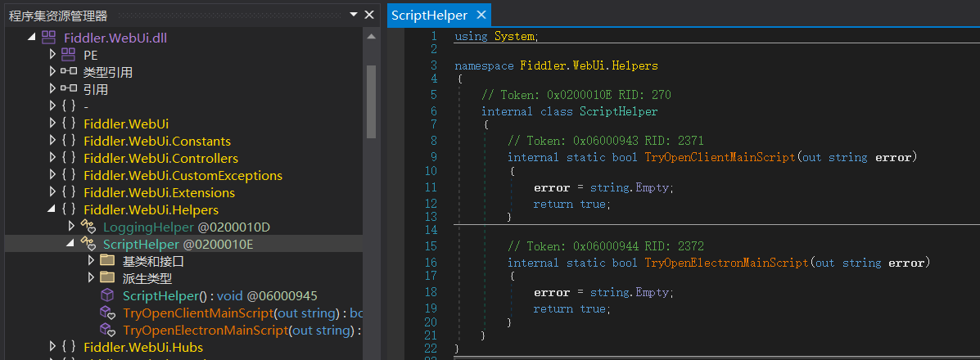Image resolution: width=980 pixels, height=360 pixels.
Task: Click the assembly explorer vertical scrollbar
Action: tap(371, 102)
